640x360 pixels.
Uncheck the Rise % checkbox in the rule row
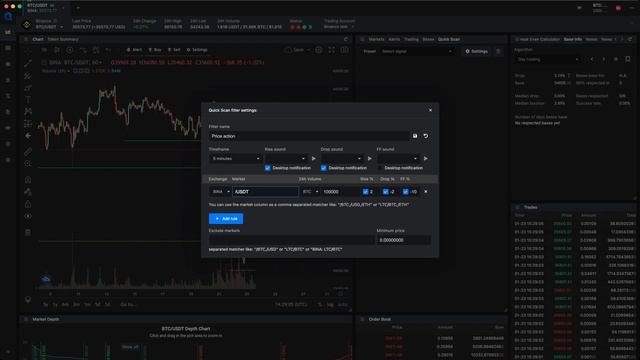(366, 191)
